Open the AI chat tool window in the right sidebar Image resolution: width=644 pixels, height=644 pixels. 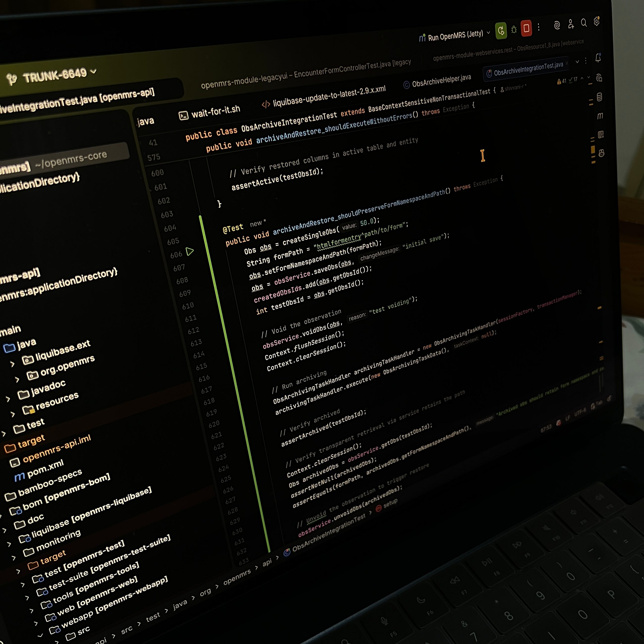pyautogui.click(x=599, y=78)
